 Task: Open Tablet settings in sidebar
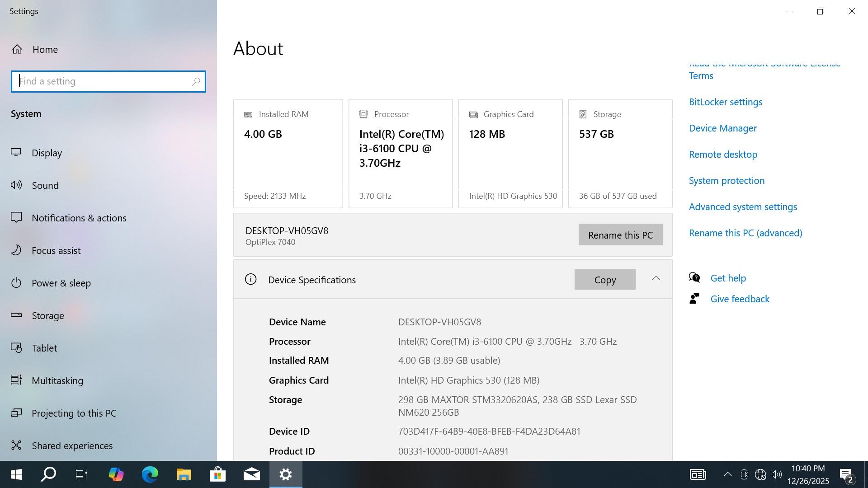44,348
